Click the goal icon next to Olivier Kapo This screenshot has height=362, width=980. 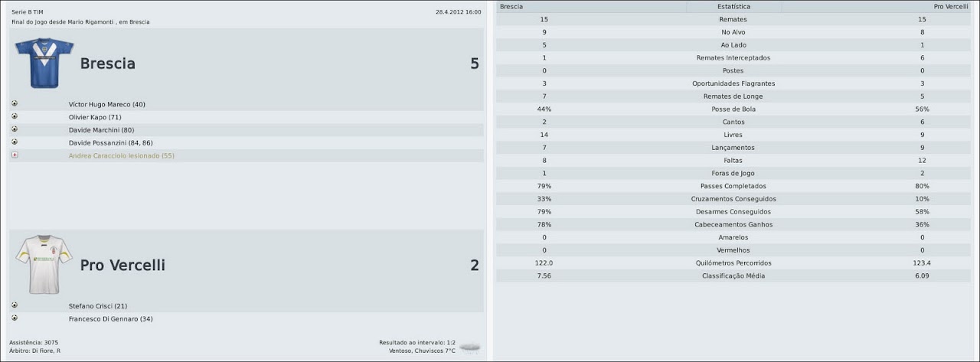[x=15, y=116]
